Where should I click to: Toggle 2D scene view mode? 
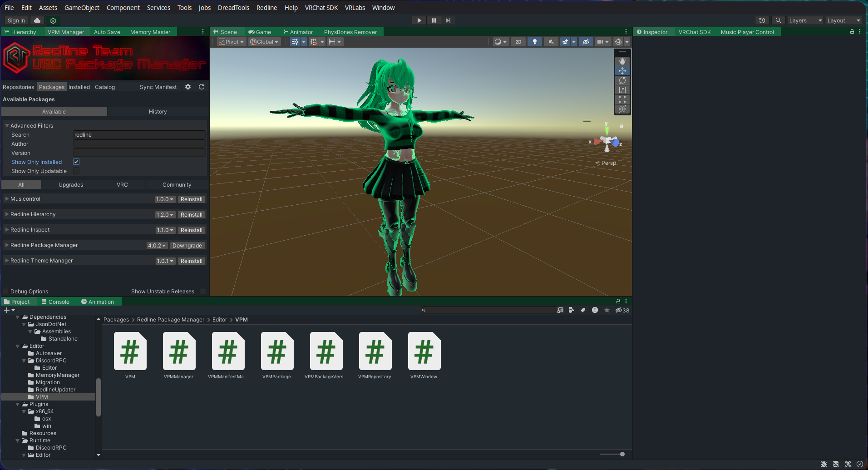point(518,42)
